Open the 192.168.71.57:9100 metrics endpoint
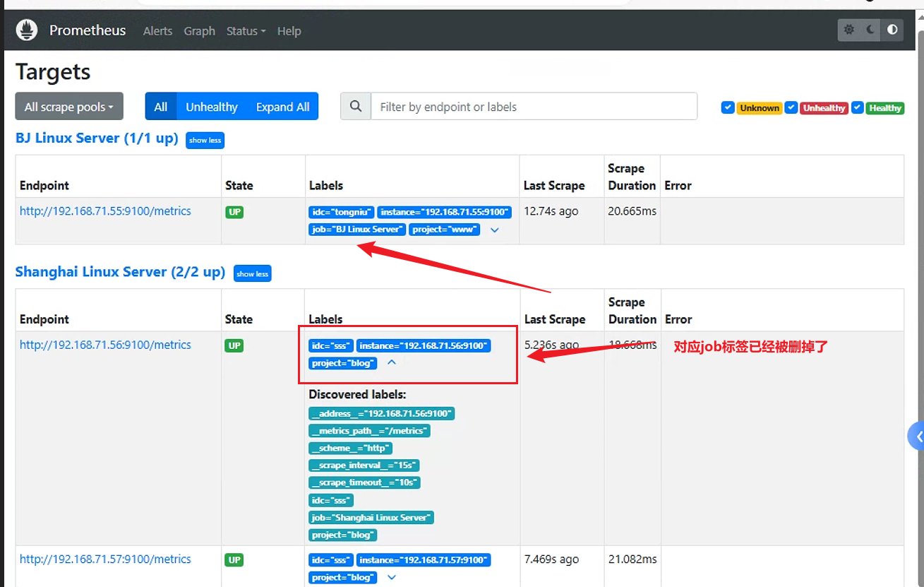 tap(105, 559)
